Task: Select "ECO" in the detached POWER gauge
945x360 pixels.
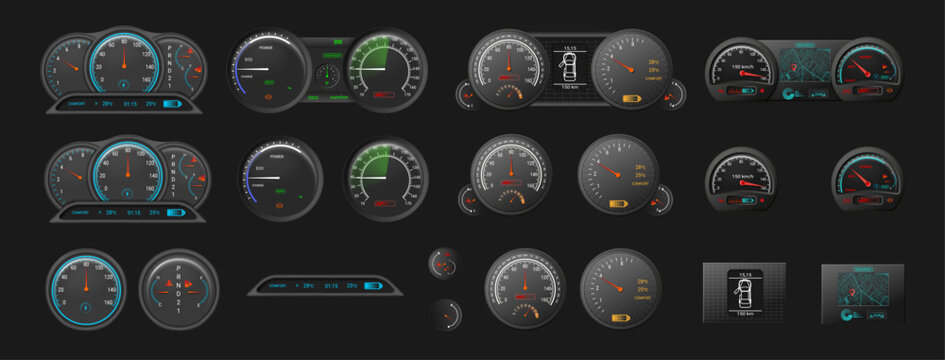Action: click(260, 168)
